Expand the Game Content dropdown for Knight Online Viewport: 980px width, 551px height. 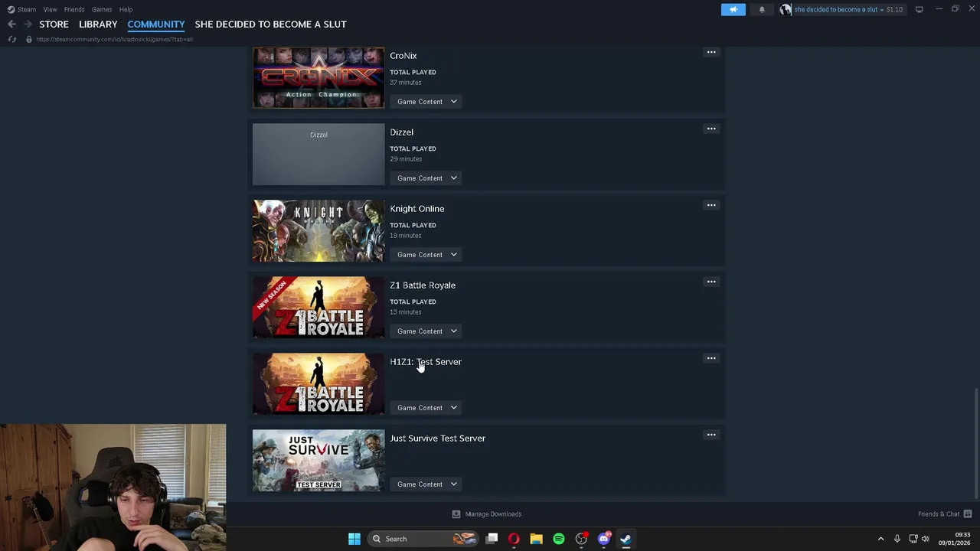tap(427, 255)
